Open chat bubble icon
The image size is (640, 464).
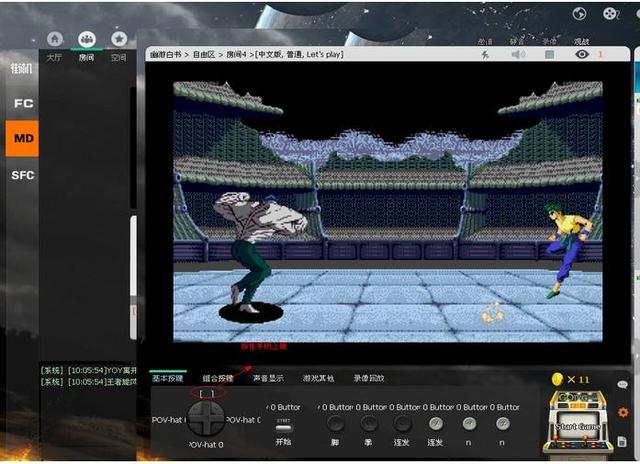coord(622,384)
